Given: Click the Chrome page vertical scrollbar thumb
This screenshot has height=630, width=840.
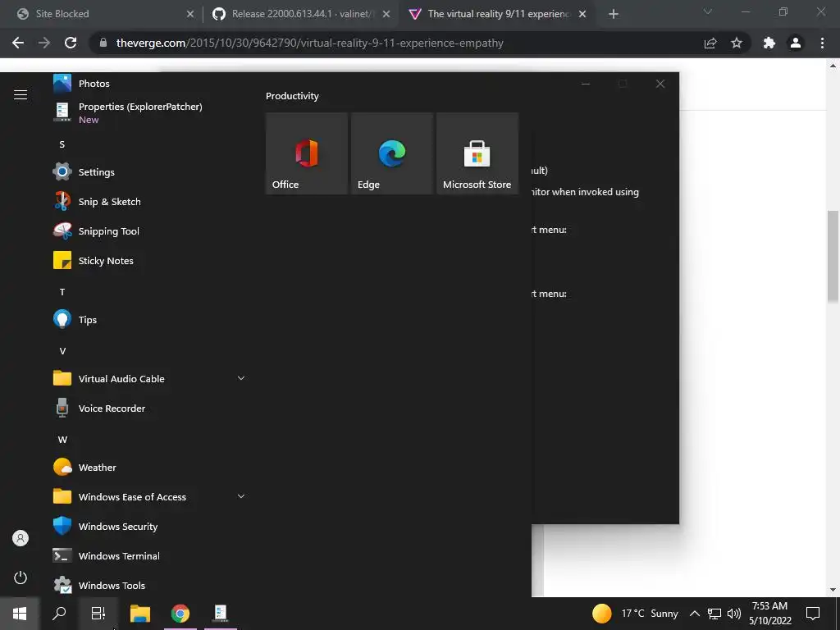Looking at the screenshot, I should tap(833, 256).
